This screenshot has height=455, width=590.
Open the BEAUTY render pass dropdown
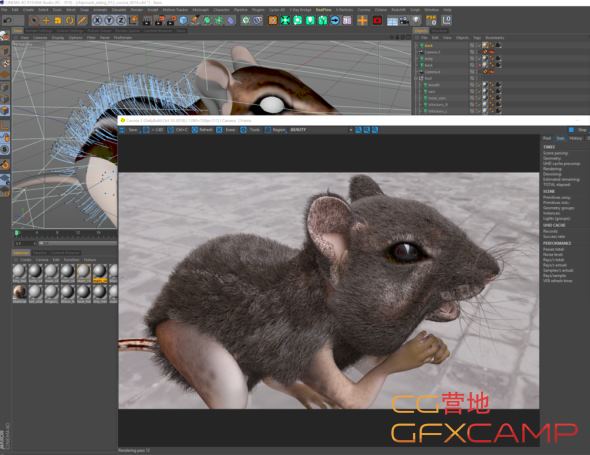coord(321,130)
